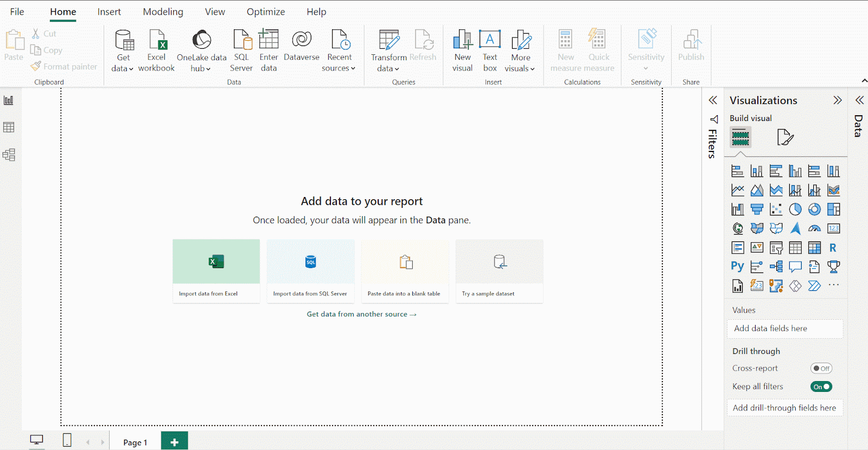Select the R script visual
This screenshot has height=450, width=868.
(x=834, y=248)
